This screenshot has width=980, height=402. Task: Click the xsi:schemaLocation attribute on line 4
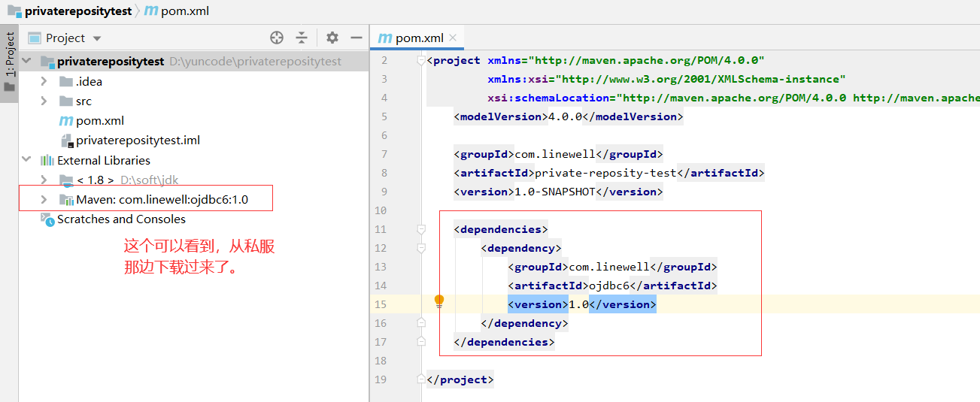tap(548, 98)
